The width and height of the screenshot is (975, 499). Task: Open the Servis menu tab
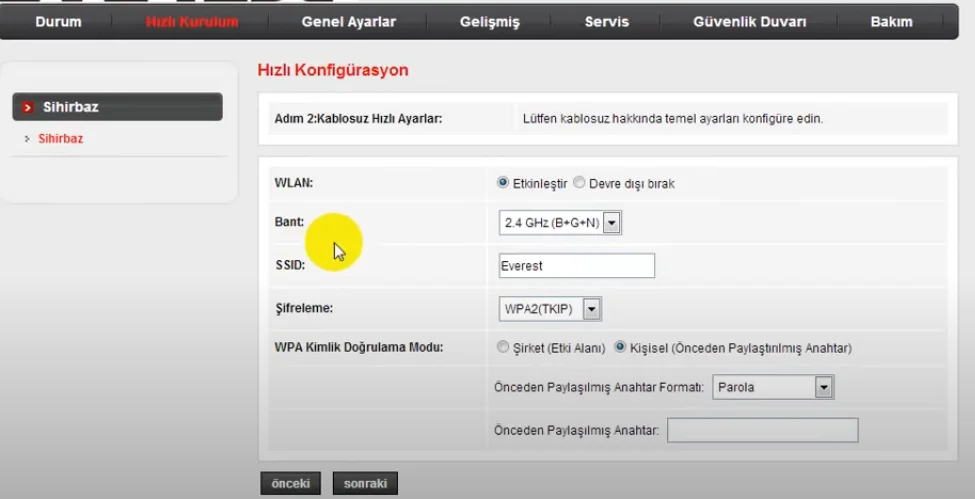tap(607, 22)
